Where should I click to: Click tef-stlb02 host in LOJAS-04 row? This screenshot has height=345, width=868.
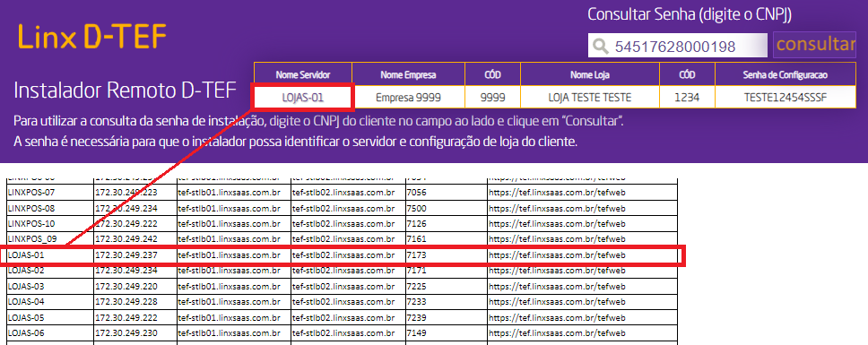(343, 302)
